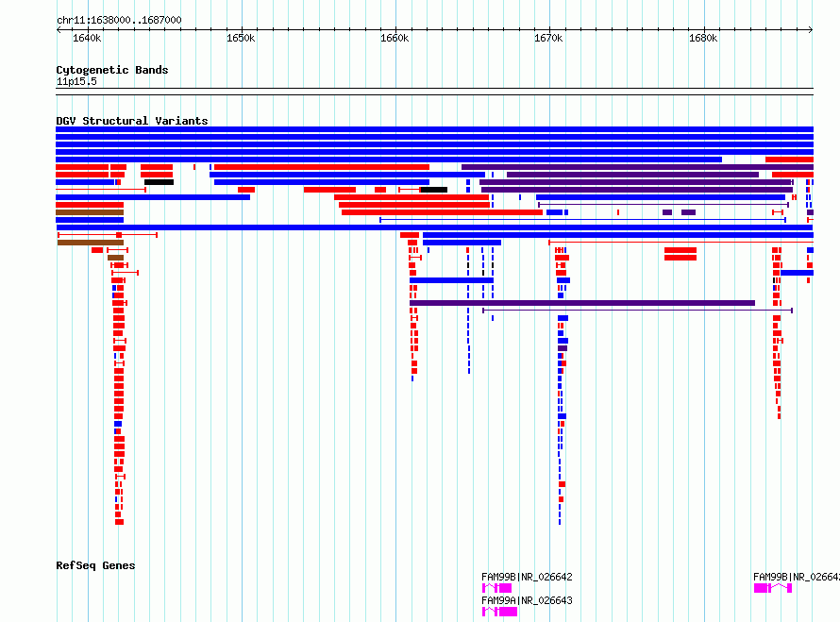Select the black variant bar near 1645k
The height and width of the screenshot is (622, 840).
click(x=160, y=182)
